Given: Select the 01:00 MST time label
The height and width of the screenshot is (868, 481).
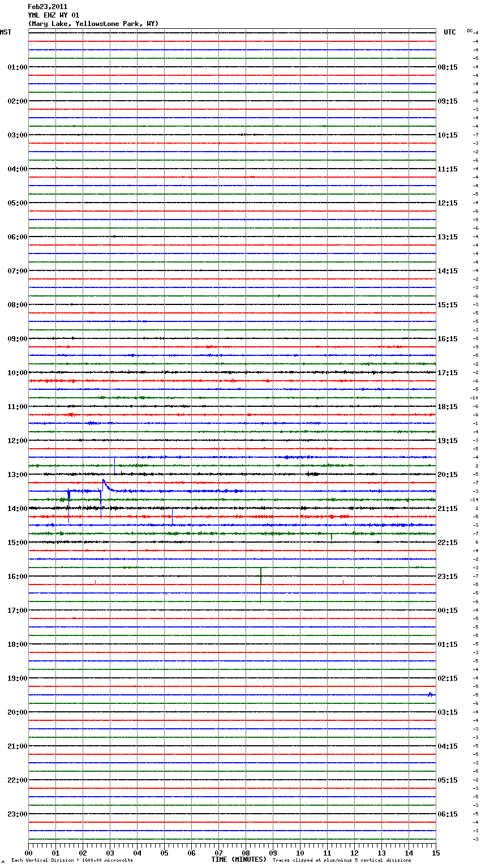Looking at the screenshot, I should click(x=18, y=67).
